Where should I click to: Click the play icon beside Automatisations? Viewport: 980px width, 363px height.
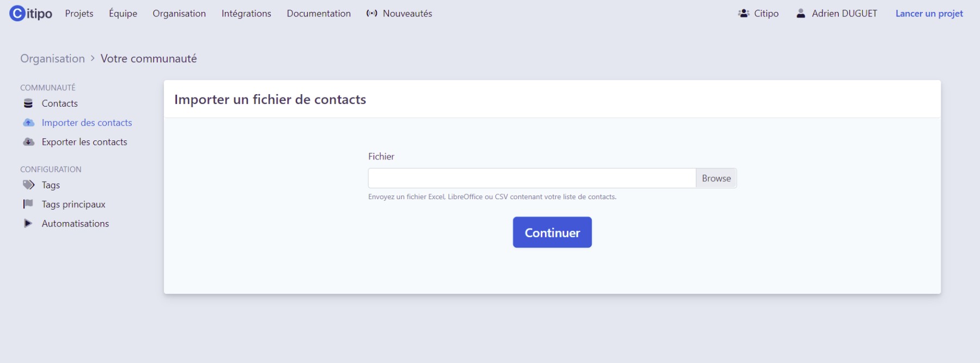(28, 223)
